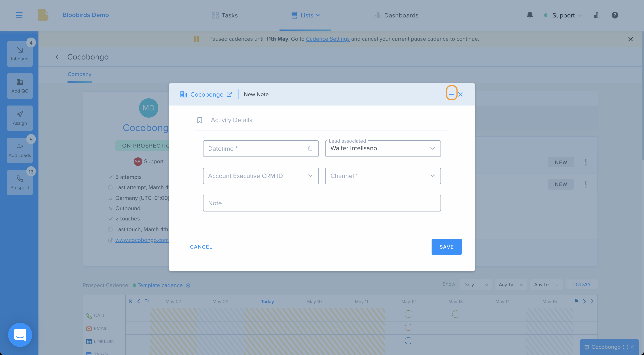Expand the Lists menu
The image size is (644, 355).
pos(305,15)
